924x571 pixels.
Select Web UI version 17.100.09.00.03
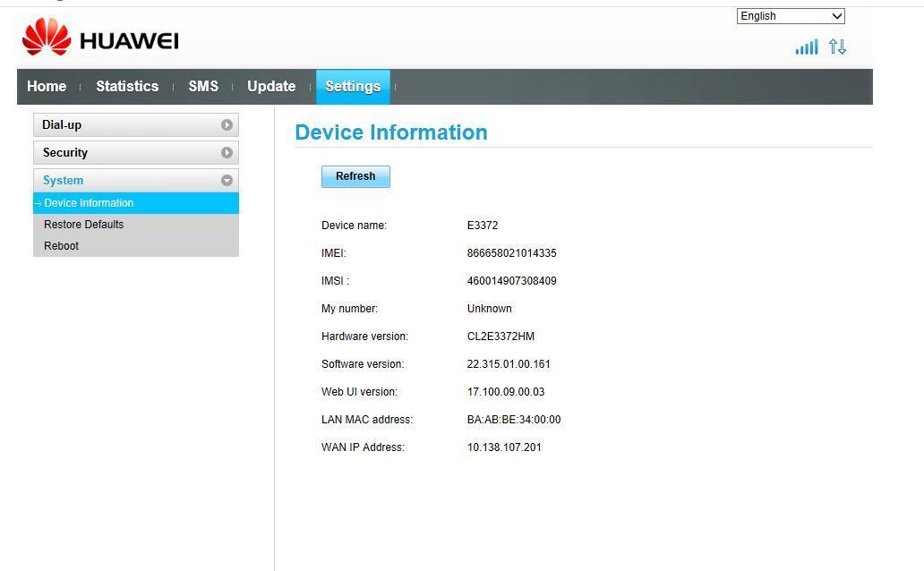point(506,391)
